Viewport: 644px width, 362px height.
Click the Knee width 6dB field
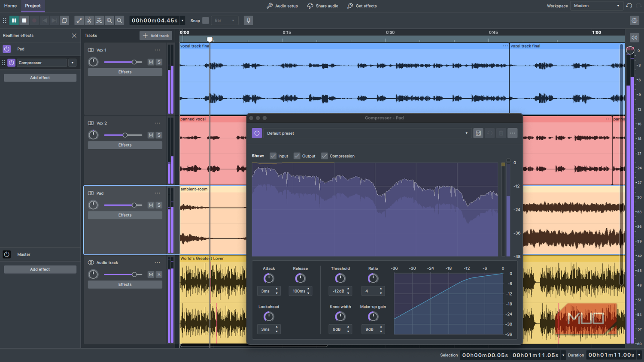(x=340, y=329)
